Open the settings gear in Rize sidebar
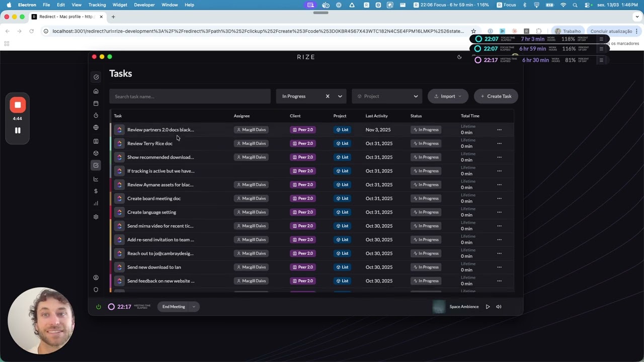 pos(96,217)
